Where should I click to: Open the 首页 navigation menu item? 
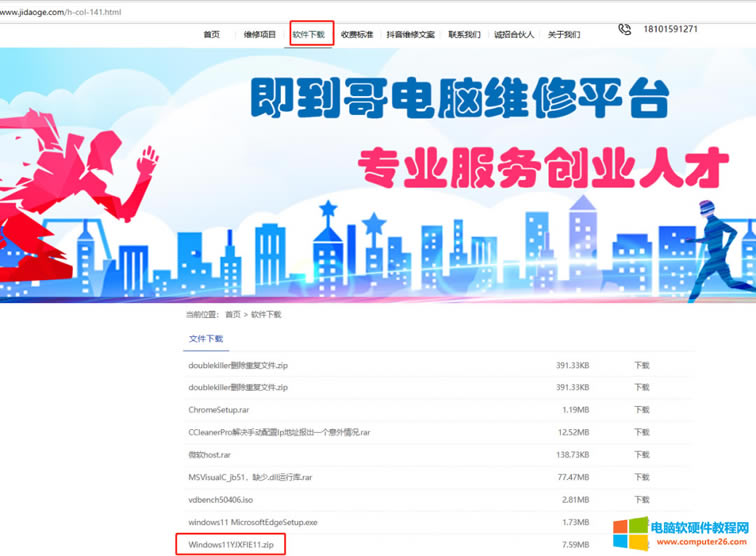(x=211, y=34)
